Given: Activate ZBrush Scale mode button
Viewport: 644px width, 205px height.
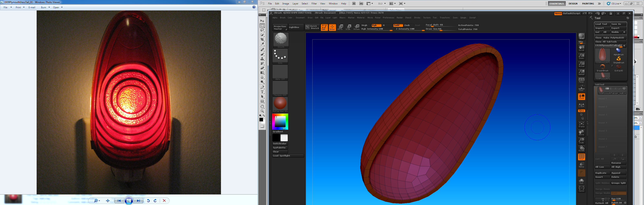Looking at the screenshot, I should click(x=348, y=27).
